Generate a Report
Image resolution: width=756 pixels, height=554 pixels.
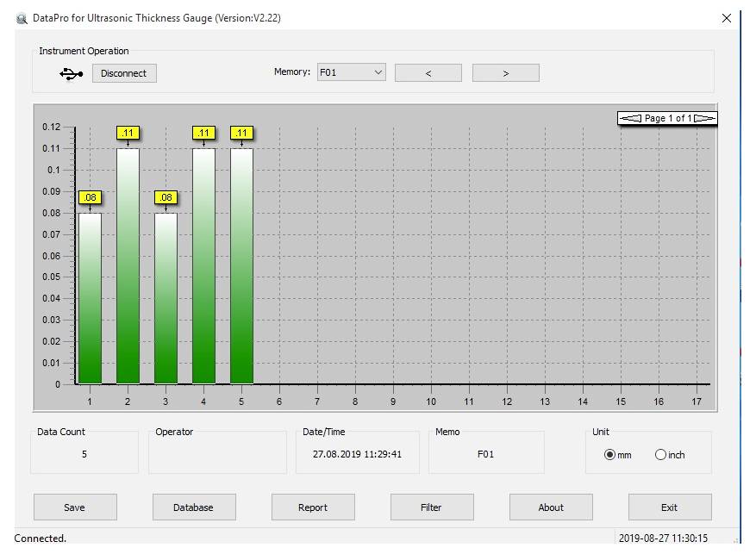click(313, 507)
